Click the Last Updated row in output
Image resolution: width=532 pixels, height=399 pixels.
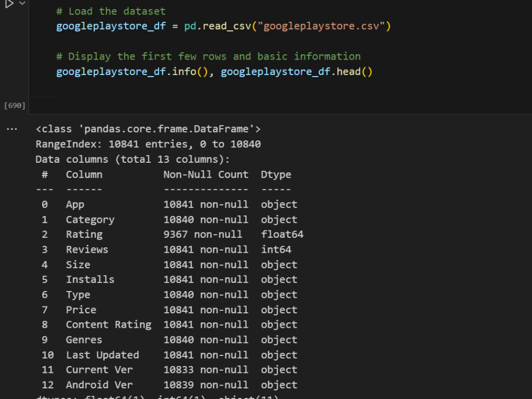(x=102, y=355)
